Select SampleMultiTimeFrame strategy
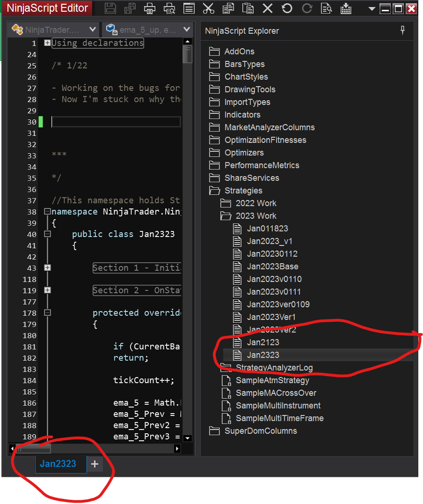 pyautogui.click(x=279, y=418)
